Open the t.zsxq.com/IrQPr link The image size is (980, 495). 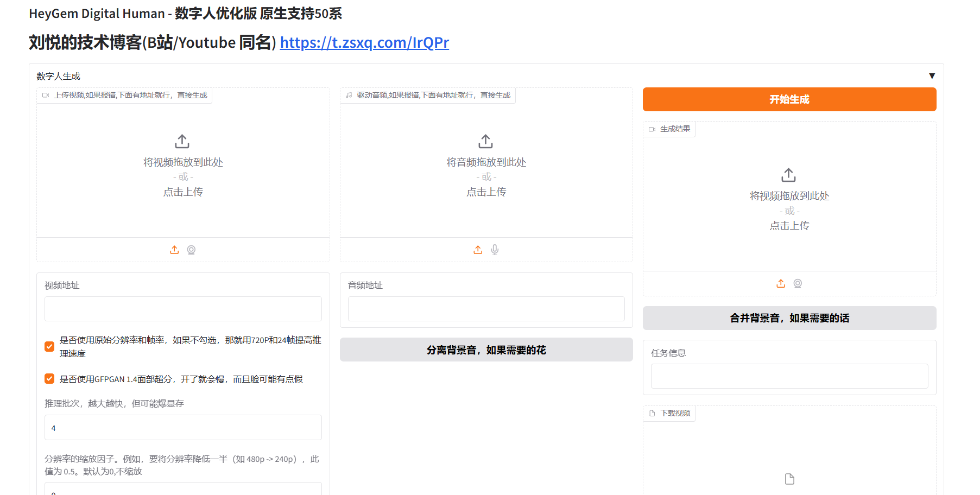click(x=364, y=42)
